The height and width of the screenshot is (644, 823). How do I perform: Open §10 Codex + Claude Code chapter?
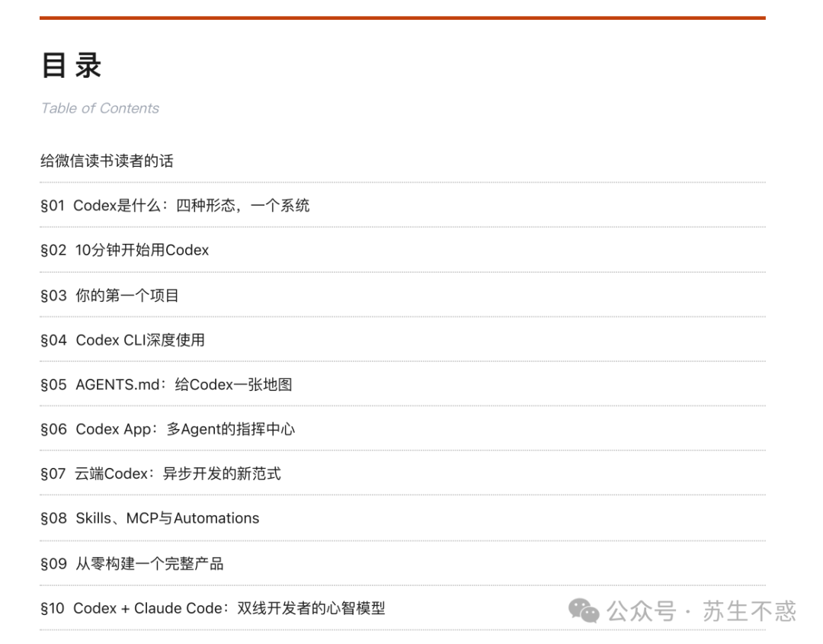pyautogui.click(x=213, y=608)
